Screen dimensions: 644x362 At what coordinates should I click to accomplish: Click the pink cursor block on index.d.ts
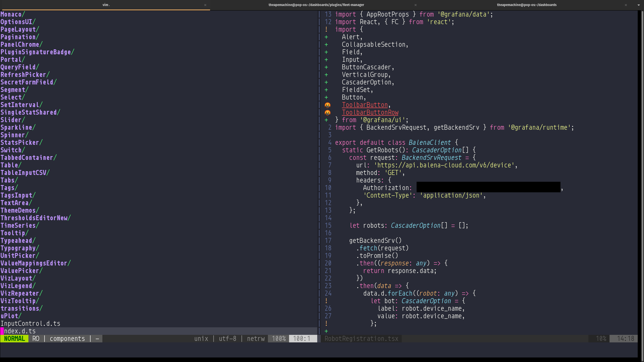[x=2, y=331]
